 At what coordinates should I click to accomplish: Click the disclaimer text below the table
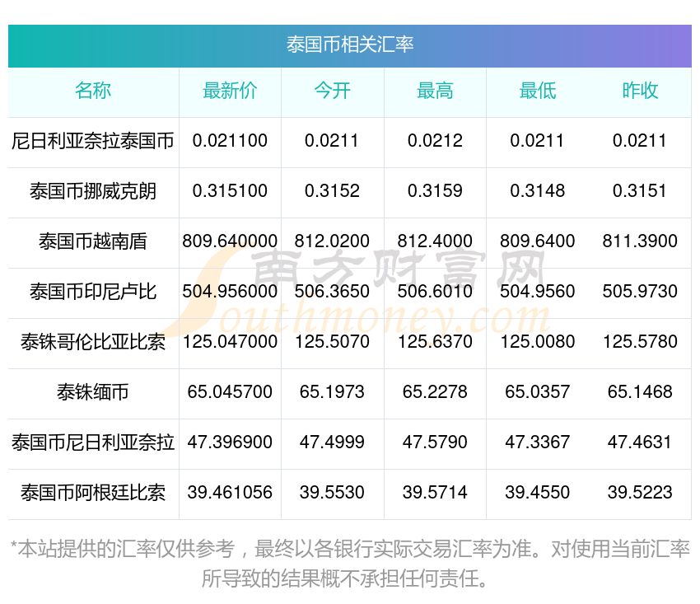pos(350,564)
